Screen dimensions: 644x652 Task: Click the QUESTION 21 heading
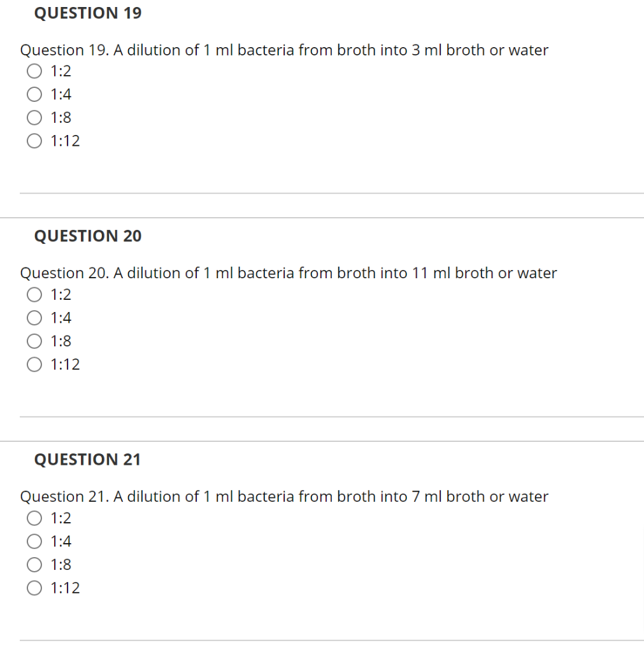pyautogui.click(x=87, y=459)
